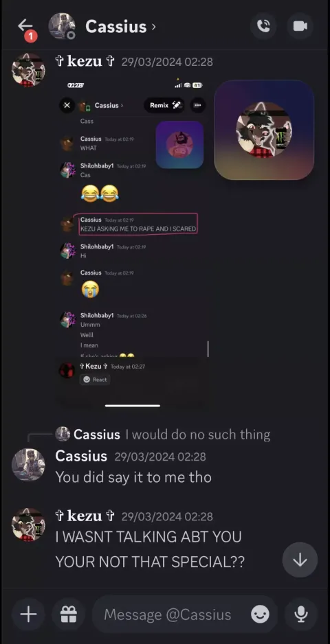Screen dimensions: 330x644
Task: Open the large kezu avatar image attachment
Action: click(264, 130)
